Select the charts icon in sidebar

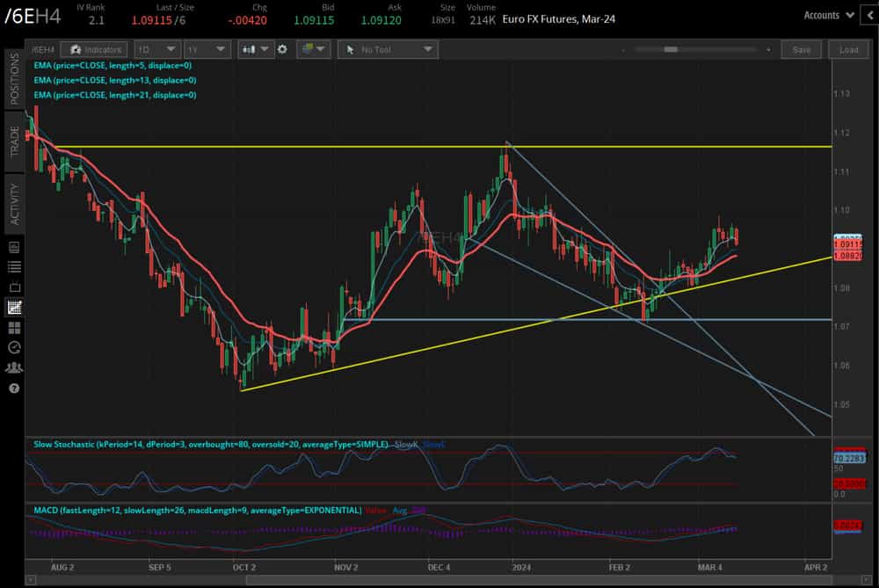(14, 307)
